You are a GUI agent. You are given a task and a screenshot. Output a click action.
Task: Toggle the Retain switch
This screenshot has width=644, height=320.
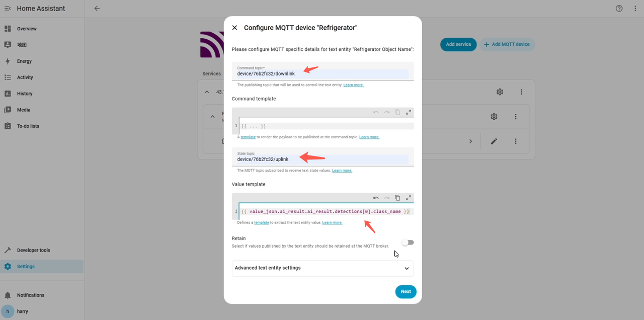408,243
